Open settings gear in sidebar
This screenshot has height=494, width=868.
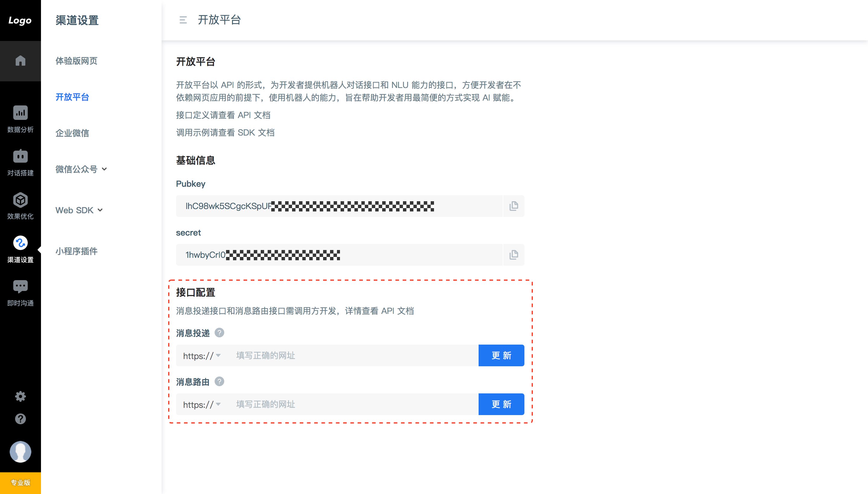[20, 396]
